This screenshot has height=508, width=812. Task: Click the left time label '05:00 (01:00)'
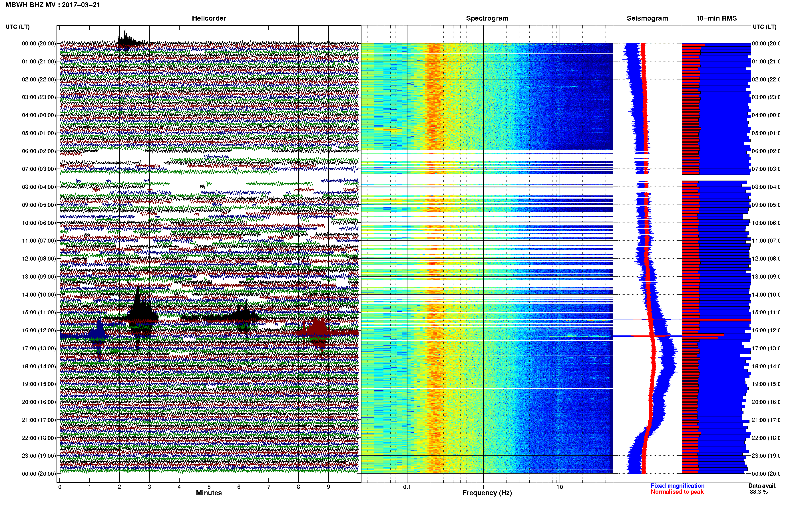39,133
